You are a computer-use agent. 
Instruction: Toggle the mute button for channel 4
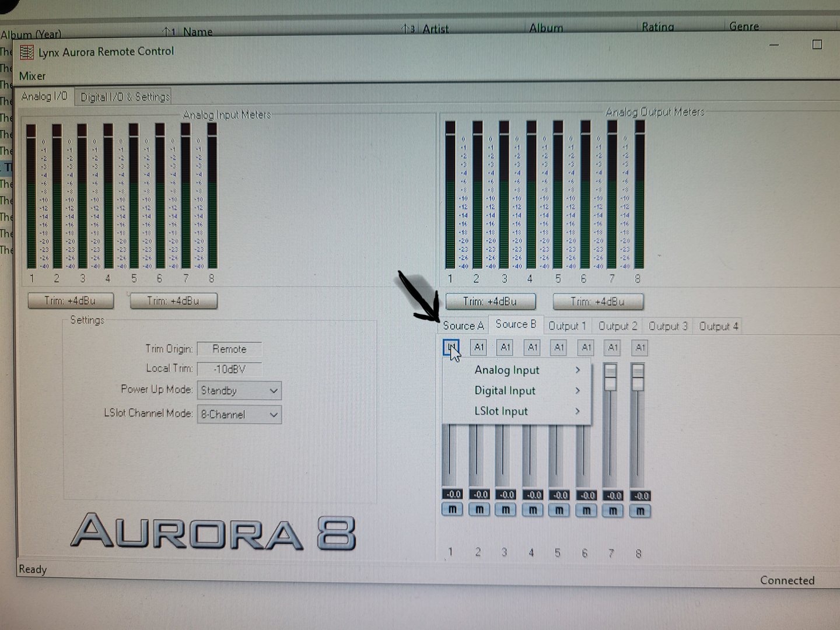click(x=533, y=510)
